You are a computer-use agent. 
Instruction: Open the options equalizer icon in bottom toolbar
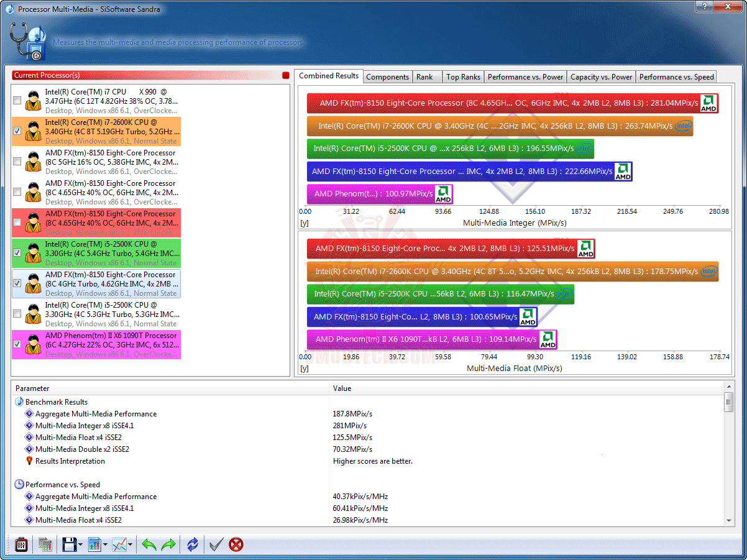(x=21, y=545)
